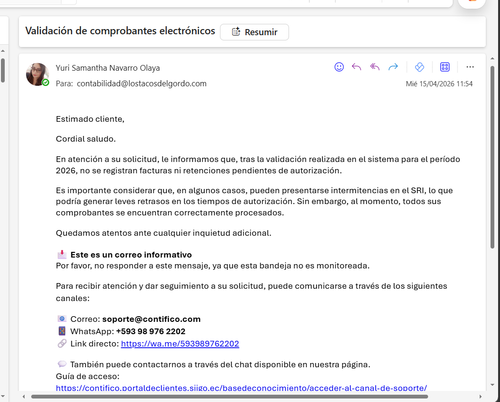
Task: Click the line Cordial saludo.
Action: [86, 139]
